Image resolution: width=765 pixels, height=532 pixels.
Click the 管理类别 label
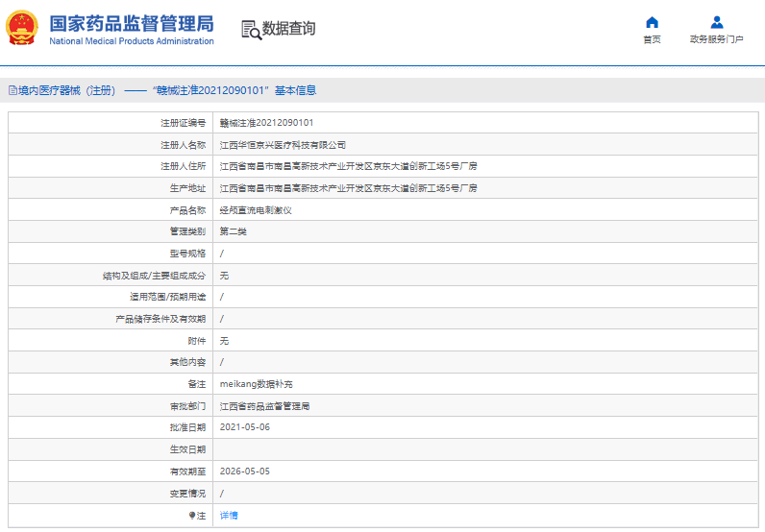tap(187, 231)
